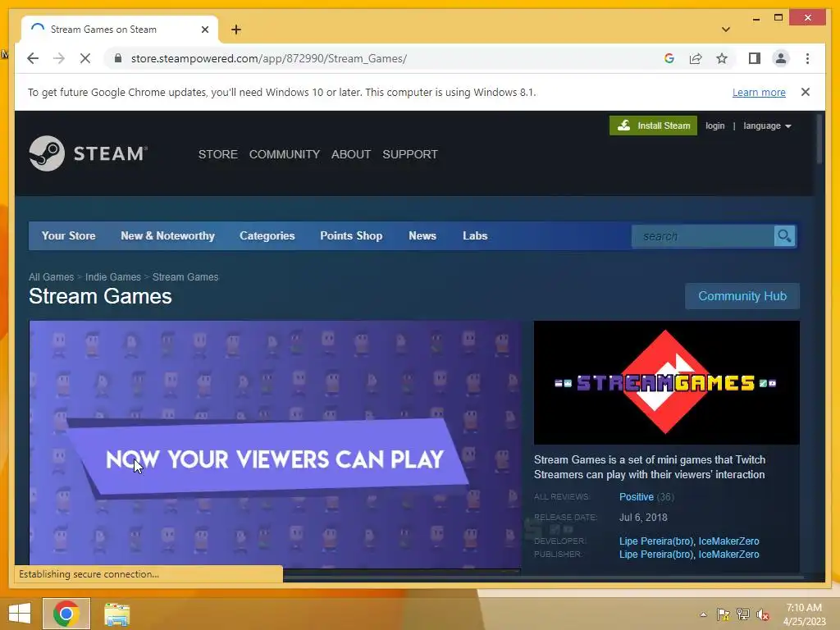Viewport: 840px width, 630px height.
Task: Click the Action Center flag icon
Action: point(723,614)
